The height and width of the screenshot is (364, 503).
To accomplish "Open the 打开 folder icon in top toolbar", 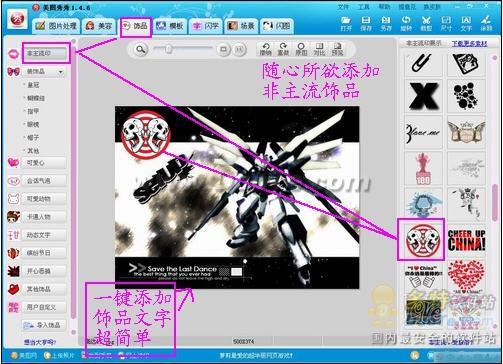I will pos(346,23).
